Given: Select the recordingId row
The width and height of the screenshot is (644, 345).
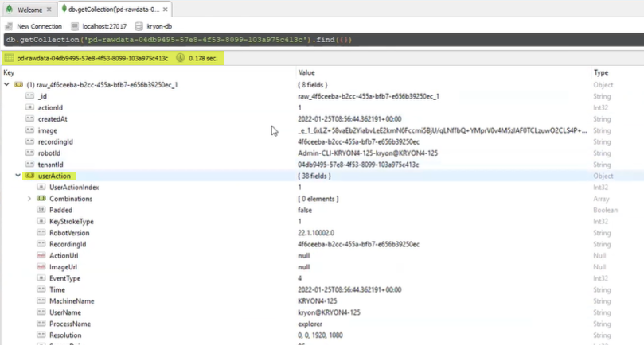Looking at the screenshot, I should click(x=56, y=141).
